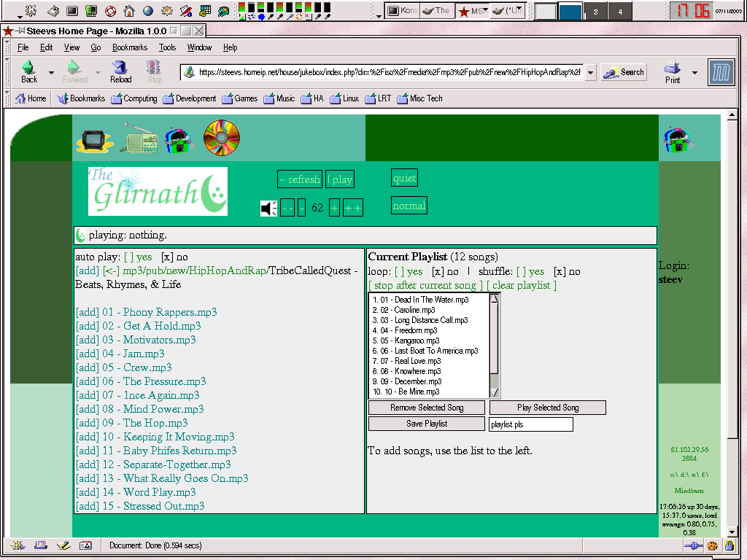Image resolution: width=747 pixels, height=560 pixels.
Task: Open the URL bar history dropdown arrow
Action: point(590,72)
